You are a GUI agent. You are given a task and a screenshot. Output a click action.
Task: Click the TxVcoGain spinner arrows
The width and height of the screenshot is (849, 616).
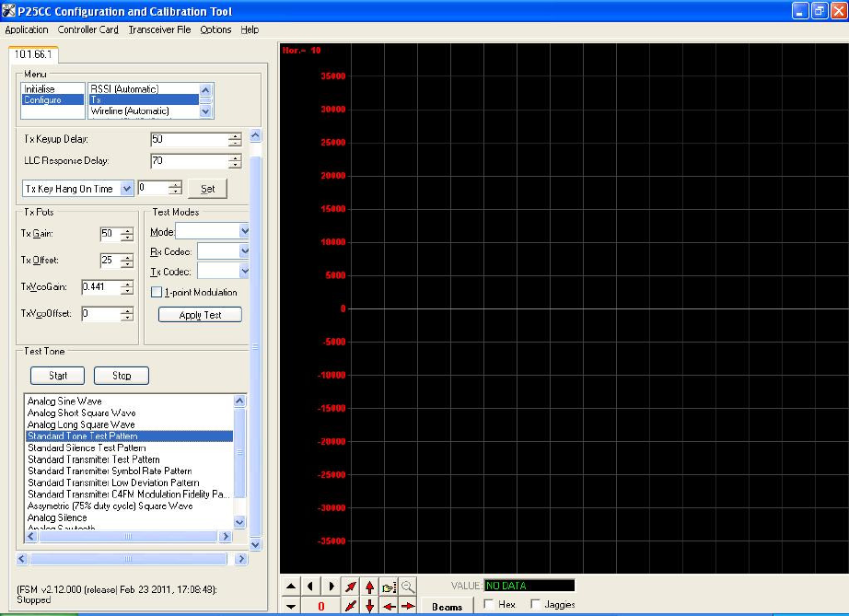tap(127, 287)
